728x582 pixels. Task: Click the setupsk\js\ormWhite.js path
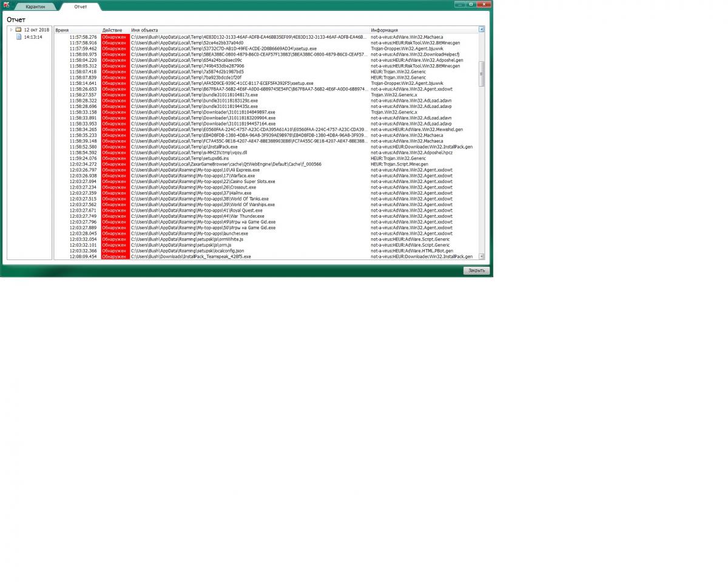pyautogui.click(x=187, y=239)
